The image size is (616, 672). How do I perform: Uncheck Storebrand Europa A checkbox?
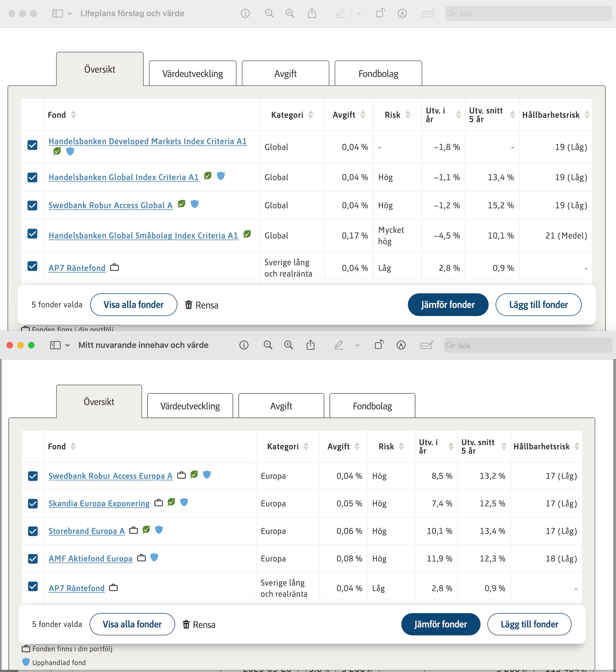(33, 531)
